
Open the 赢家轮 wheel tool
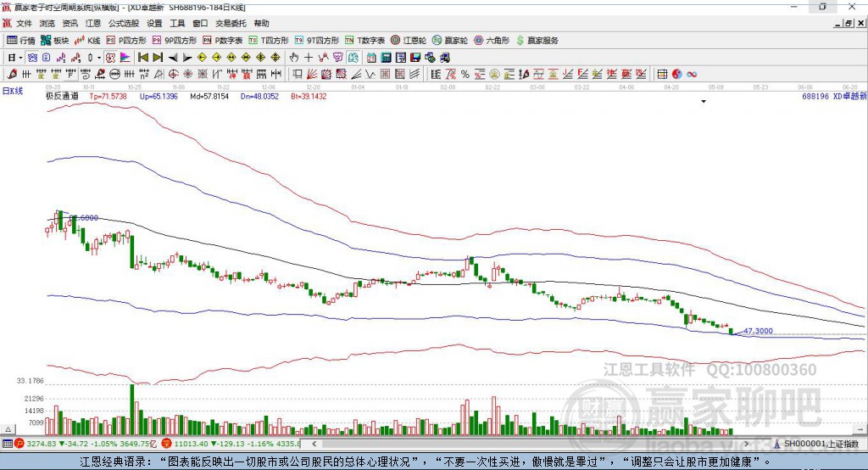449,41
